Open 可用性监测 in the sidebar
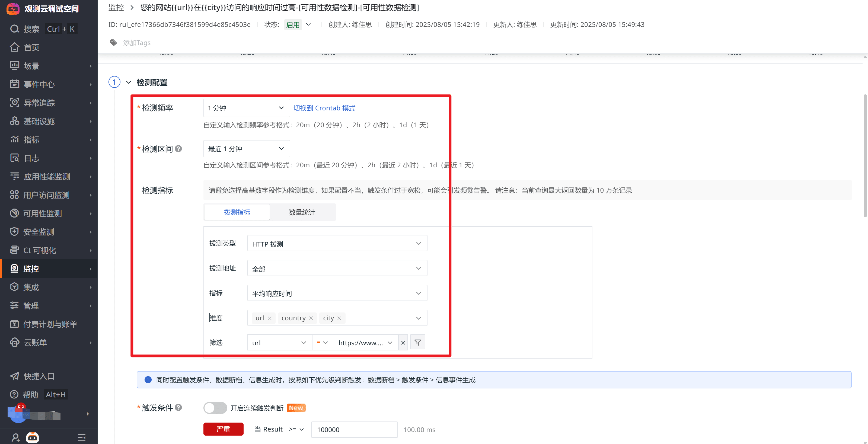 click(43, 213)
